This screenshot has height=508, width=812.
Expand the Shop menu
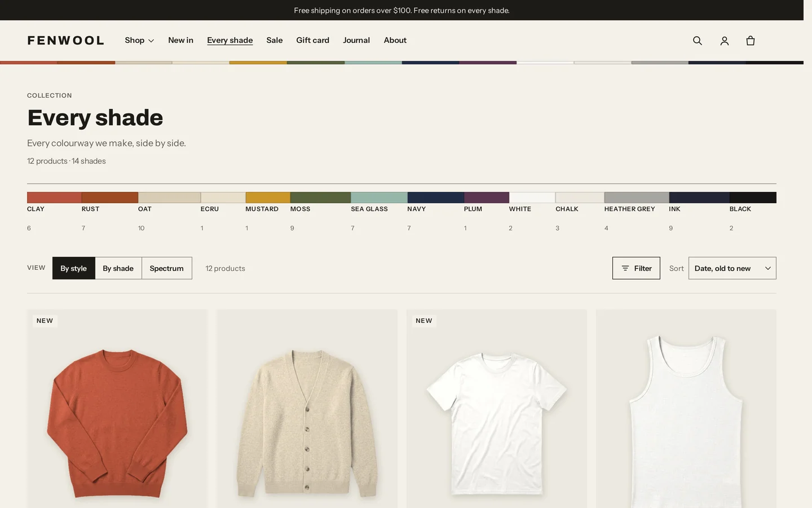coord(139,40)
